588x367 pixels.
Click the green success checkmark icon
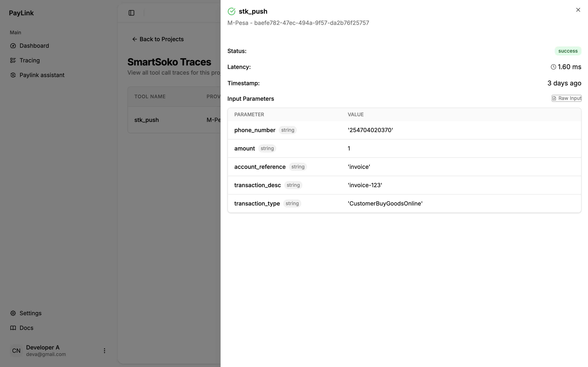coord(231,11)
